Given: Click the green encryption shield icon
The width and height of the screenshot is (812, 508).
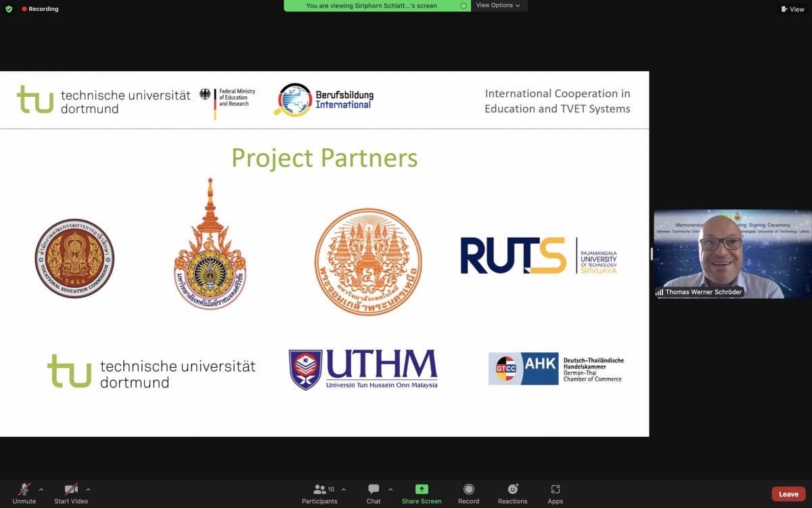Looking at the screenshot, I should pos(9,9).
